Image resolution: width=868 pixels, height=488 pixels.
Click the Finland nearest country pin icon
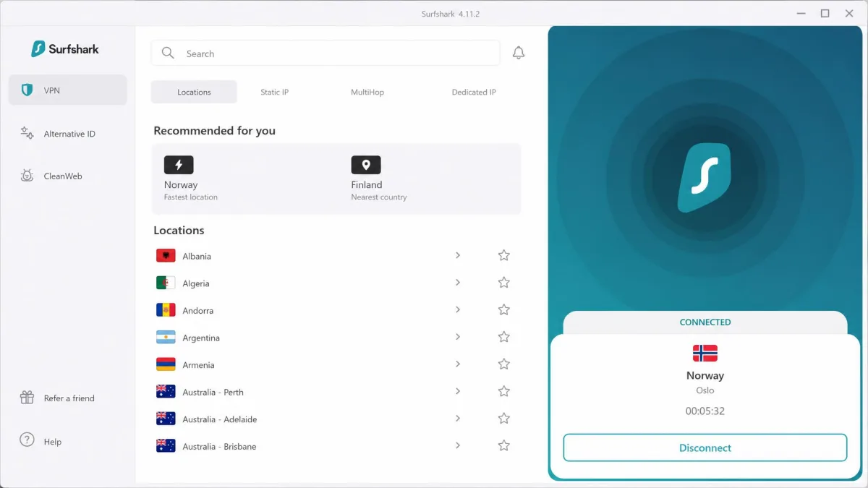pyautogui.click(x=366, y=165)
